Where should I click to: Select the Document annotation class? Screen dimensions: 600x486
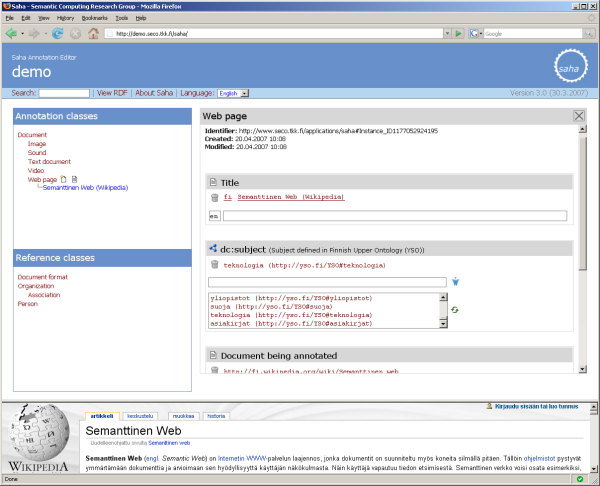coord(32,135)
